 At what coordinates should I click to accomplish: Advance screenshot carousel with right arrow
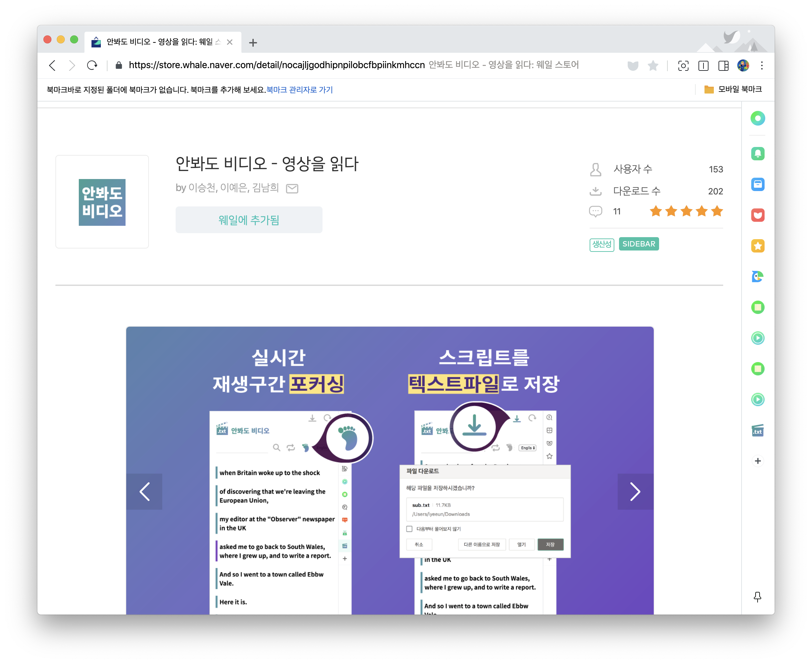click(x=635, y=492)
